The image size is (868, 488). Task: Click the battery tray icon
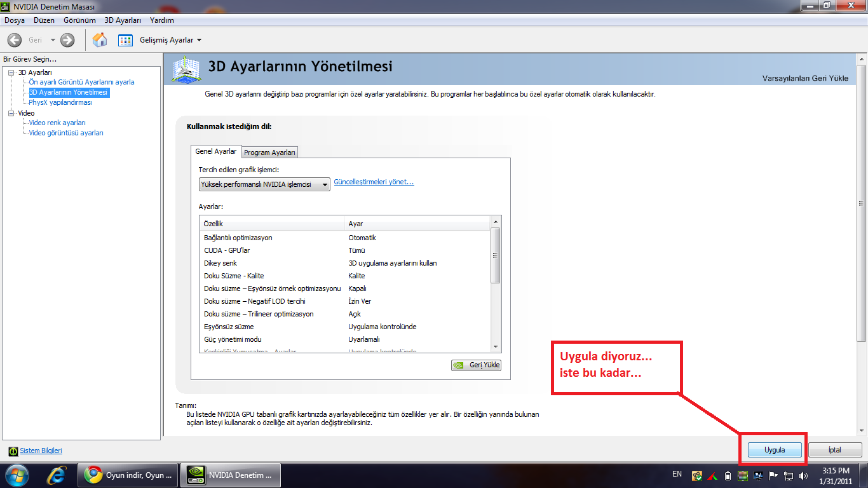click(728, 475)
